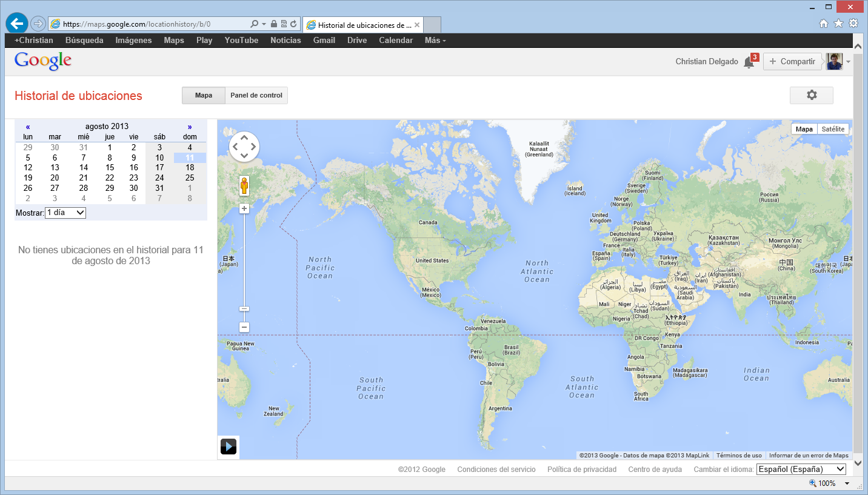Click the profile photo thumbnail
Screen dimensions: 868x495
click(x=834, y=61)
